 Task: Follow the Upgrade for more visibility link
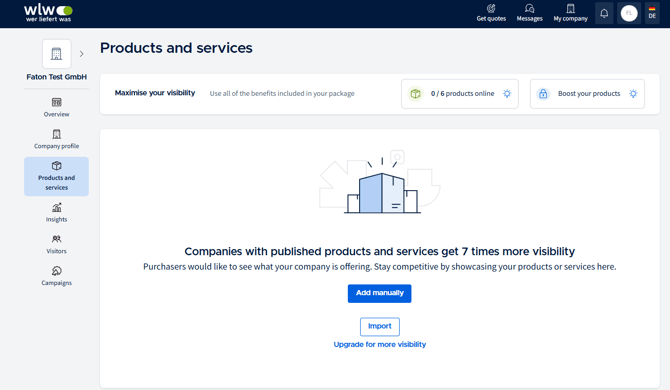click(379, 344)
